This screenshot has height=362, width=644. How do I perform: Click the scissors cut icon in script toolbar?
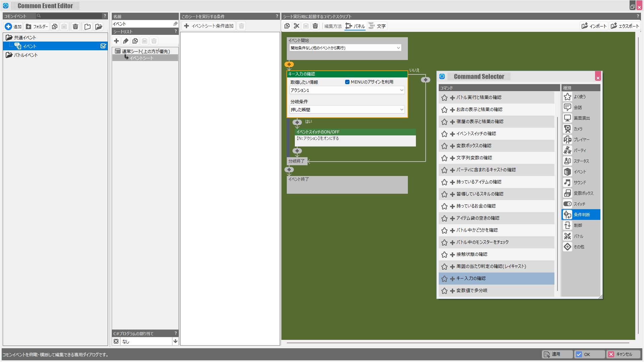pyautogui.click(x=297, y=26)
